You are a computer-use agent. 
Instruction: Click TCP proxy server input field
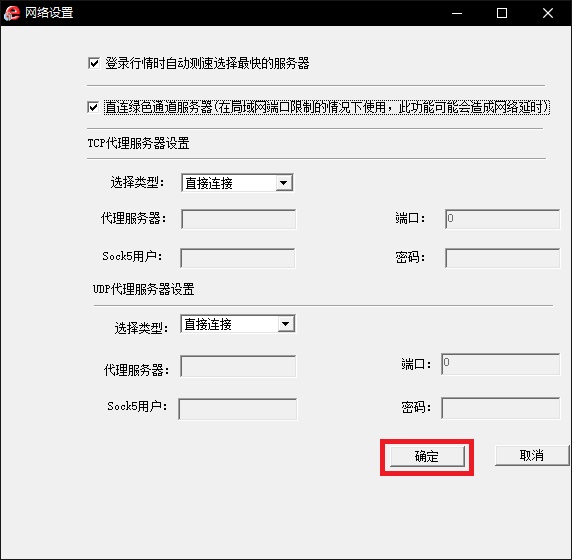tap(239, 219)
